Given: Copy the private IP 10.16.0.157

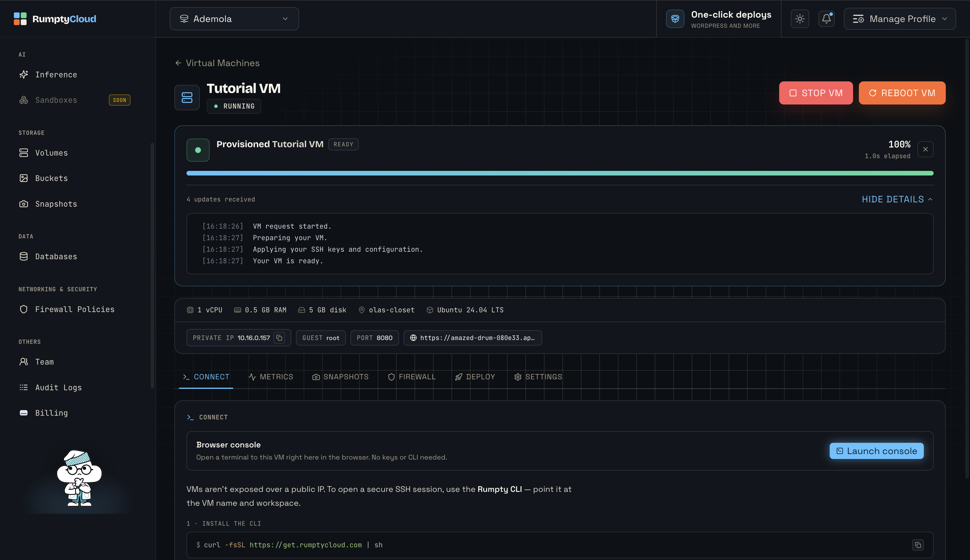Looking at the screenshot, I should [x=280, y=338].
